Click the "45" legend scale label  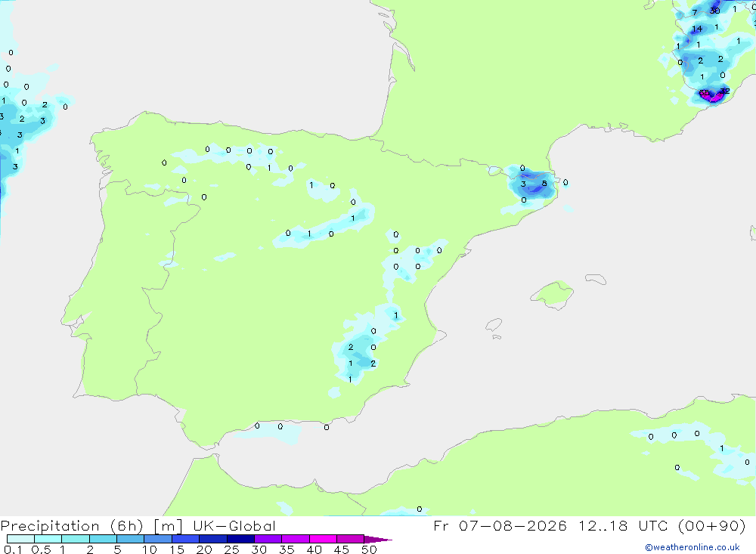(342, 549)
